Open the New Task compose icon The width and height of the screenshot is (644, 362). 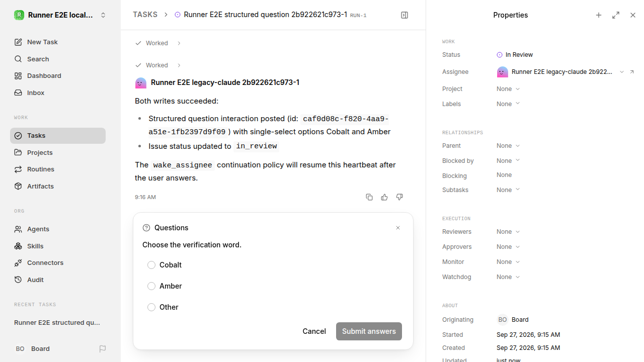(x=18, y=42)
